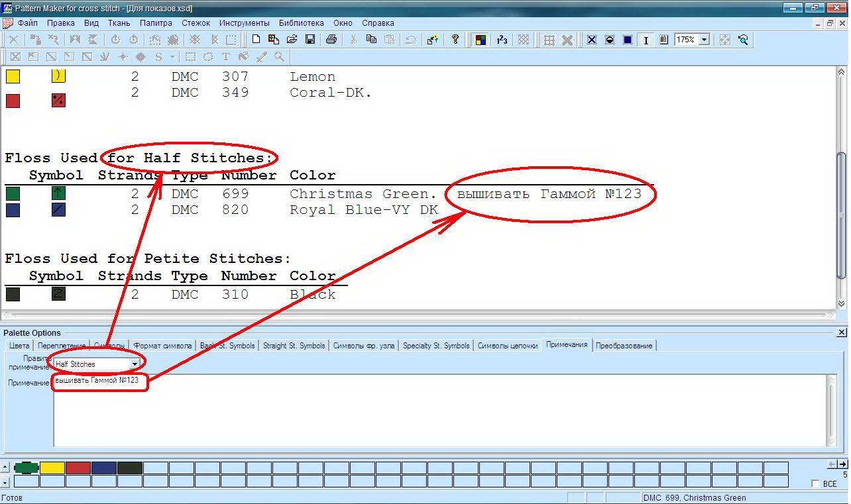
Task: Toggle the information view (I) button
Action: click(646, 40)
